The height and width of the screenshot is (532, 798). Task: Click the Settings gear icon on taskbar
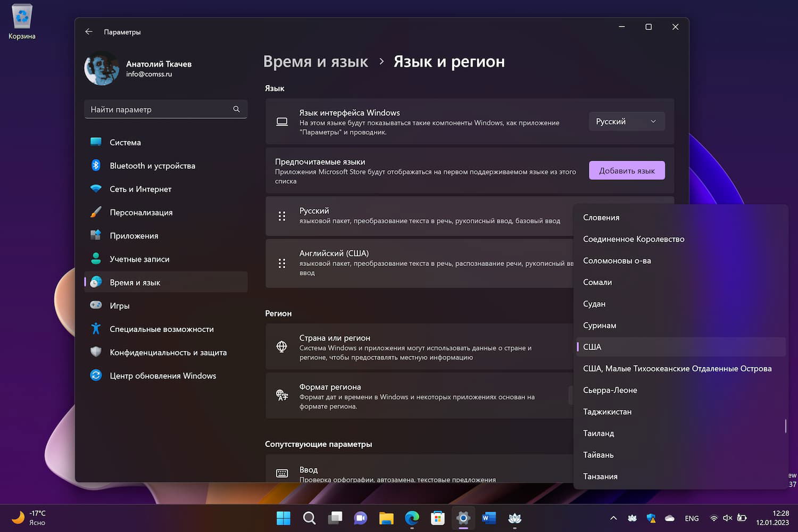(x=463, y=518)
